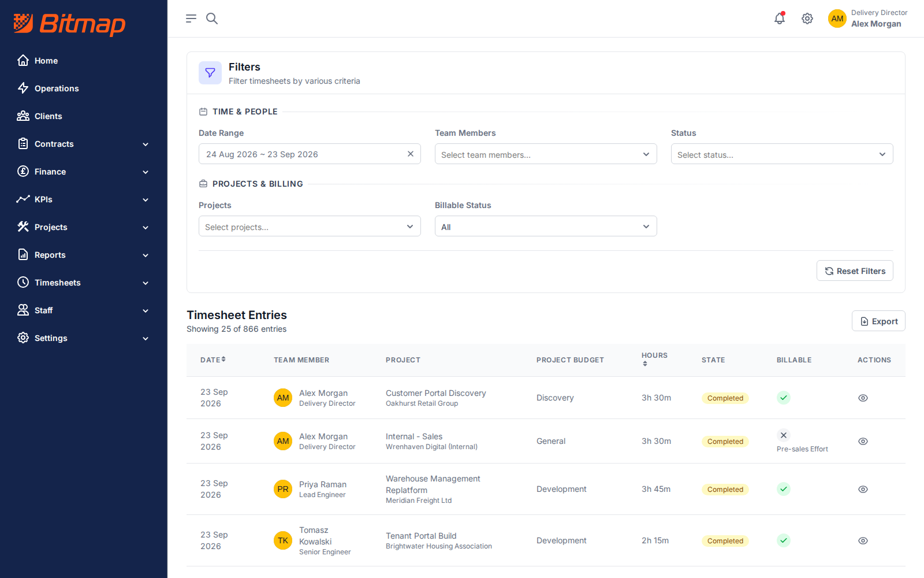
Task: Click PR avatar for Priya Raman
Action: (283, 489)
